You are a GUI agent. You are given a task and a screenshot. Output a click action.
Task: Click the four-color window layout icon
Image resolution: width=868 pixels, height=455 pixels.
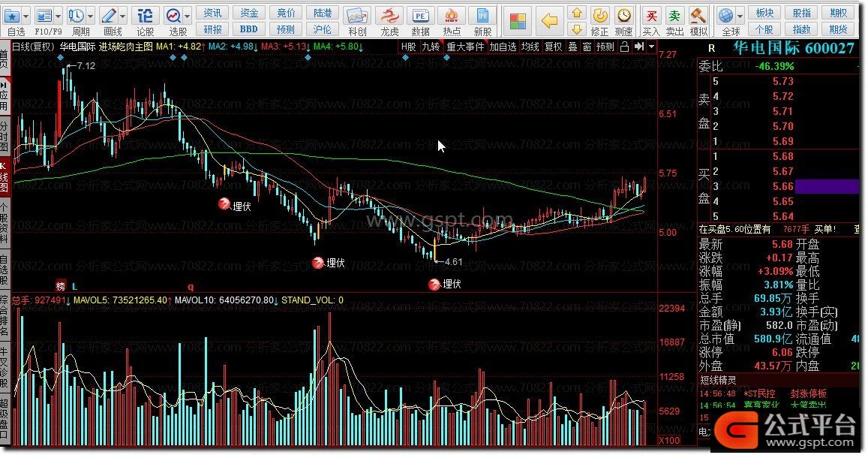[x=518, y=22]
